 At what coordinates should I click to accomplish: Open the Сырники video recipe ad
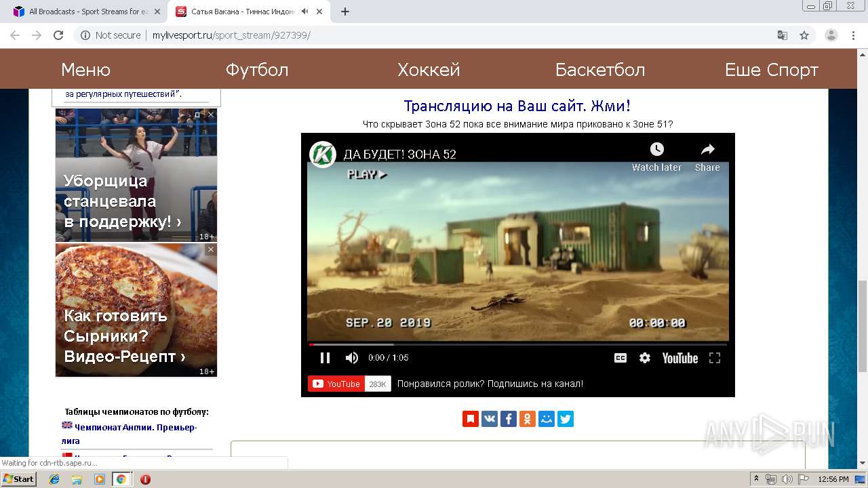(x=136, y=310)
